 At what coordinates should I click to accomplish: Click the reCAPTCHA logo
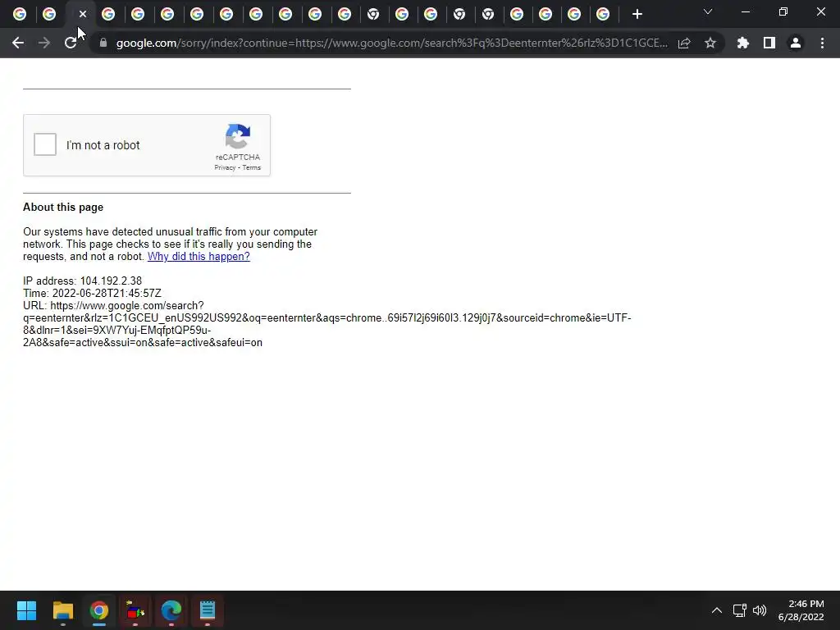[x=238, y=136]
